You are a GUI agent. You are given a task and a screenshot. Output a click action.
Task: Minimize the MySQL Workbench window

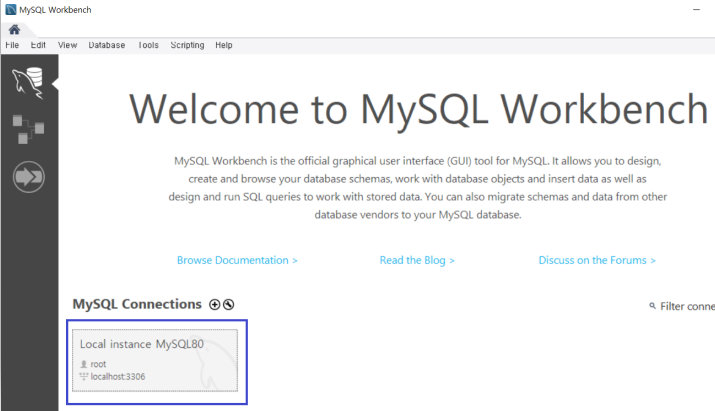[696, 10]
